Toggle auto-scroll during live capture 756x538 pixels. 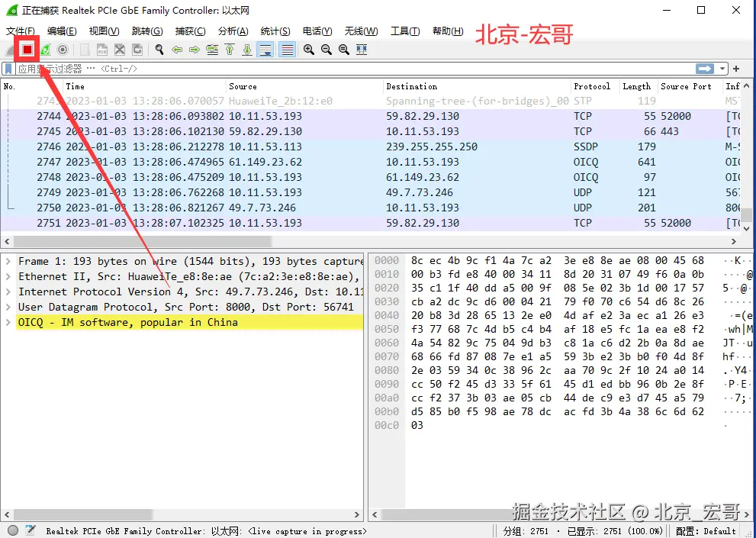[x=265, y=49]
